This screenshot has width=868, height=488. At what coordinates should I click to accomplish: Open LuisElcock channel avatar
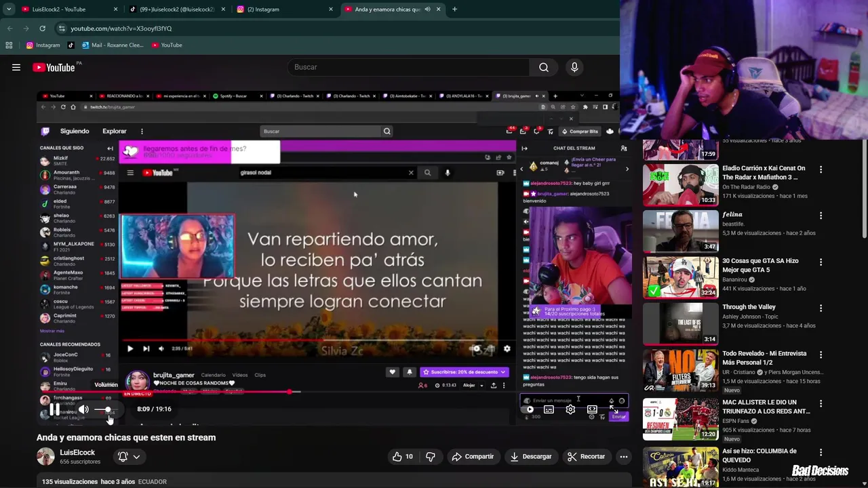pyautogui.click(x=45, y=457)
